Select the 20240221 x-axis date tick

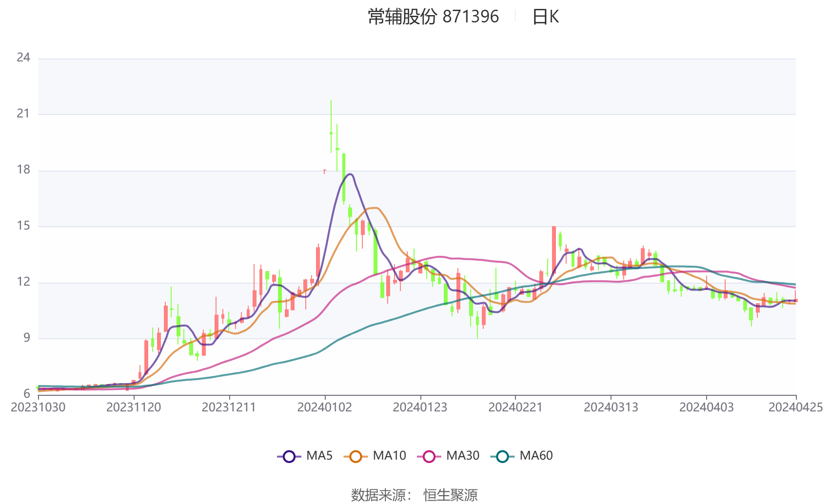[515, 407]
